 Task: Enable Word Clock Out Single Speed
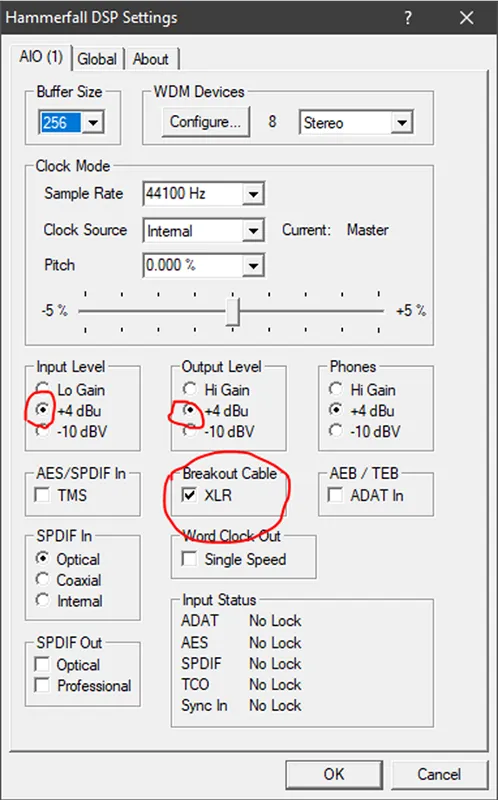click(189, 559)
